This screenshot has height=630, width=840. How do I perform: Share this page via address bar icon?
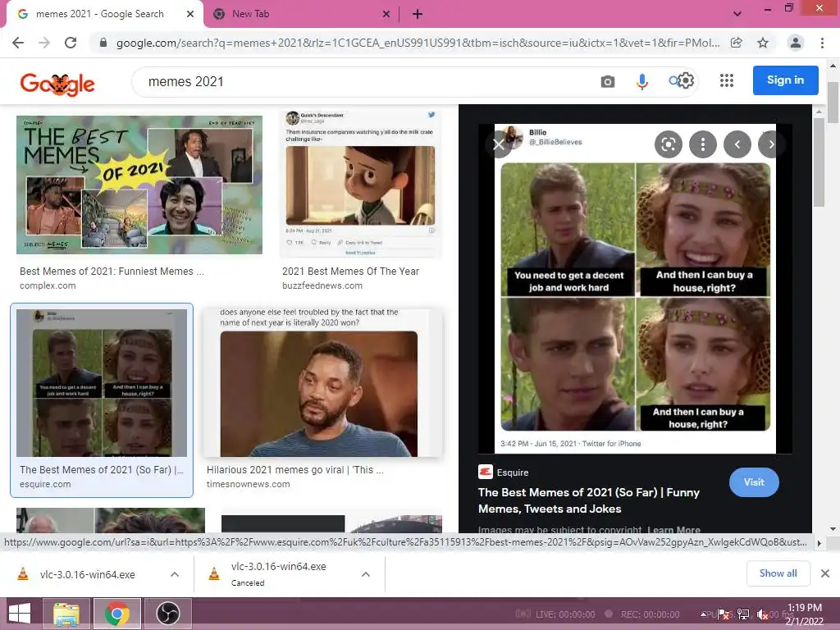tap(737, 43)
